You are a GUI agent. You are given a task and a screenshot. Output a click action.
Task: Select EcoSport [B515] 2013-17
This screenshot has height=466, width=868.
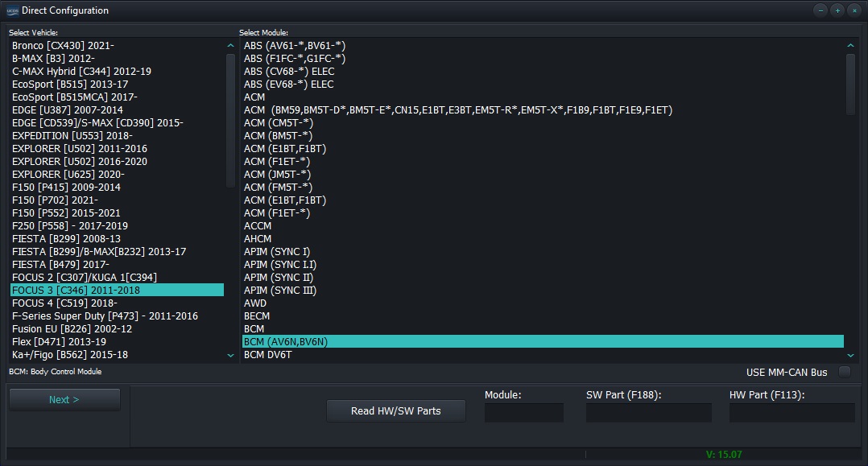(x=118, y=85)
